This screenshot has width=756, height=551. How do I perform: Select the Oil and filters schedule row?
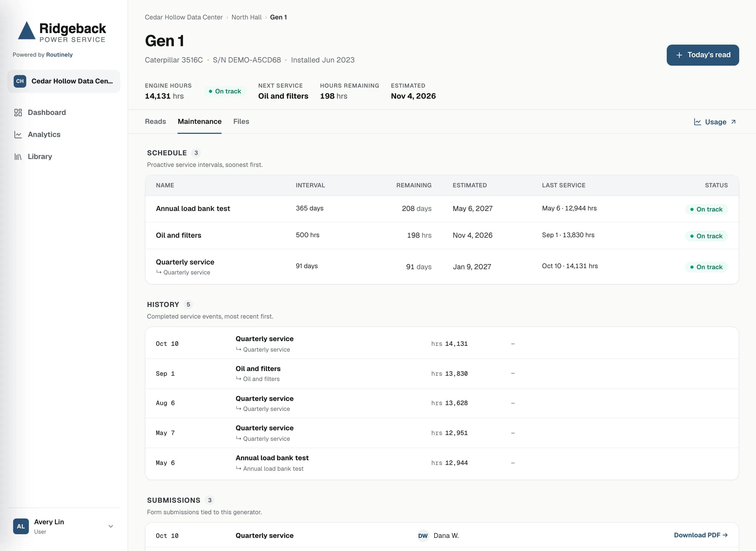tap(442, 235)
